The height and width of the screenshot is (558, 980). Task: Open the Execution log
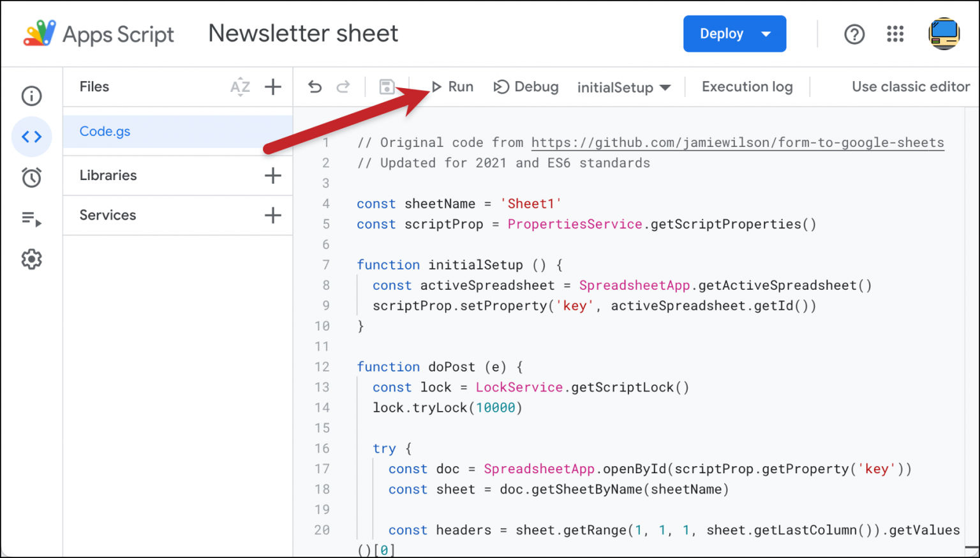click(747, 86)
